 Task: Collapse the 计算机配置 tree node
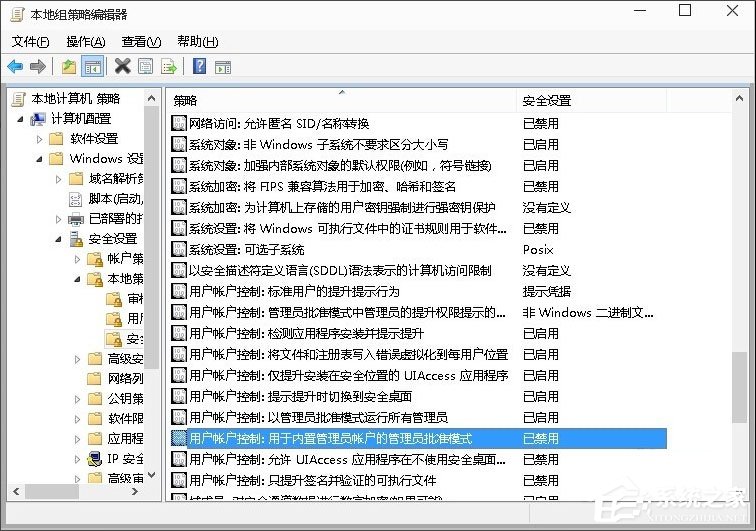point(22,119)
